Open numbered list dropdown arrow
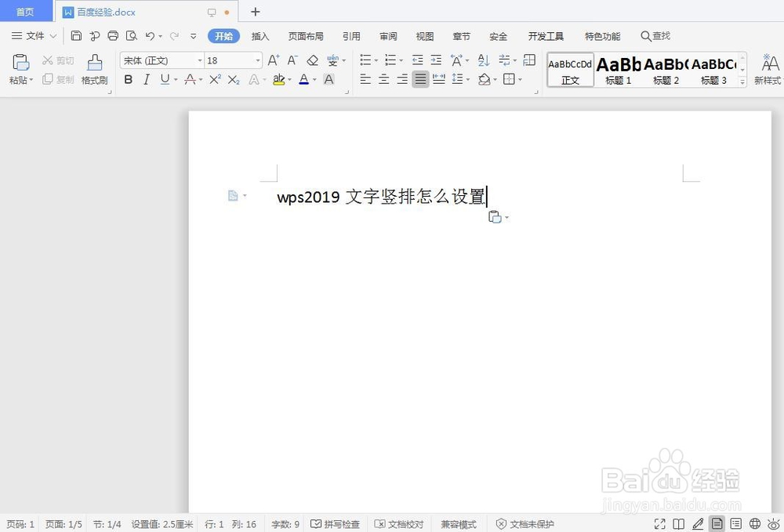The width and height of the screenshot is (784, 532). coord(401,61)
